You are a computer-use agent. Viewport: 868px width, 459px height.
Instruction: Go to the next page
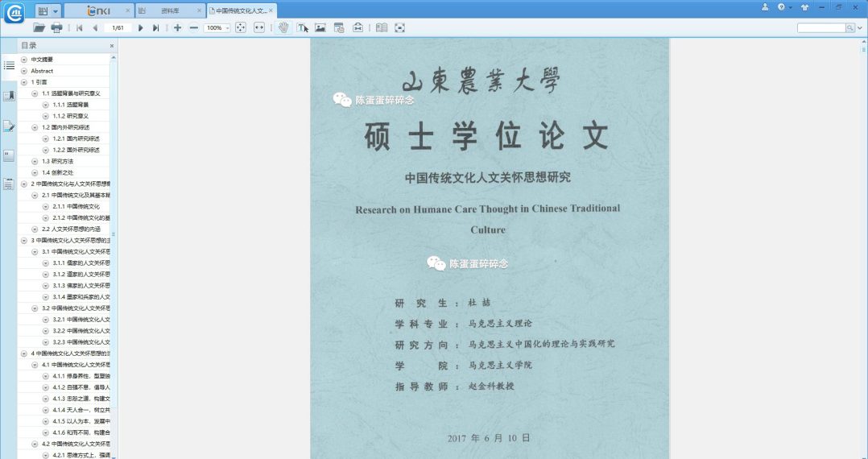[x=141, y=27]
